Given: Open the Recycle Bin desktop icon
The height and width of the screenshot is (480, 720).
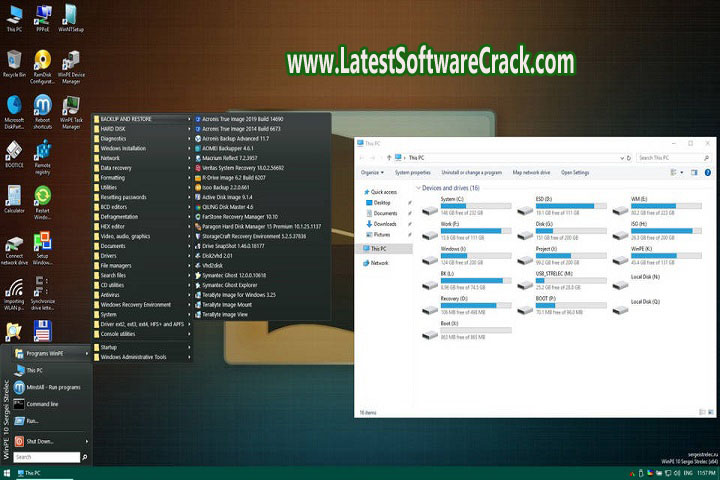Looking at the screenshot, I should coord(14,64).
